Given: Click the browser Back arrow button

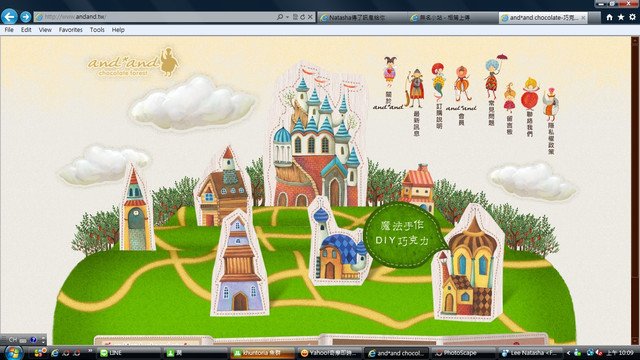Looking at the screenshot, I should pyautogui.click(x=9, y=17).
